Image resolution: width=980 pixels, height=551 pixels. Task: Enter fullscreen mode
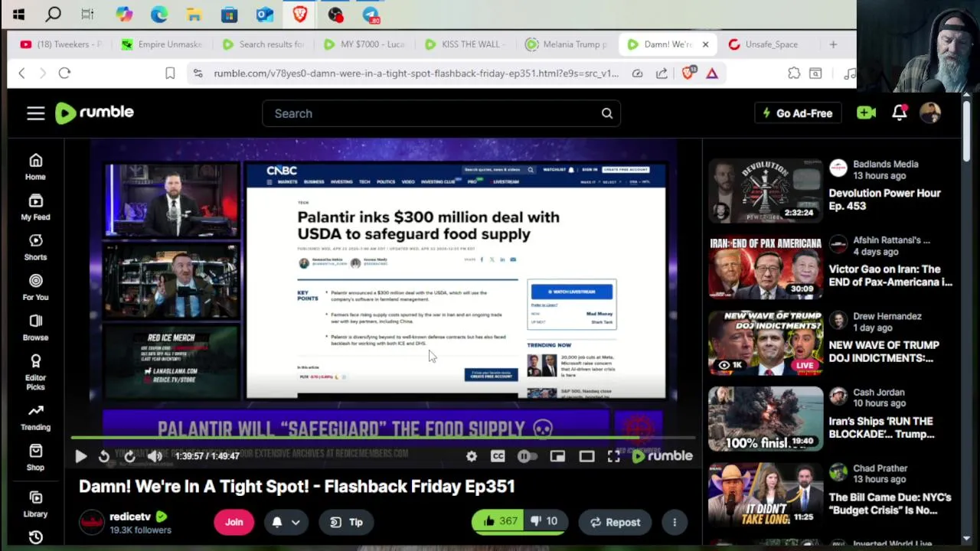tap(613, 456)
